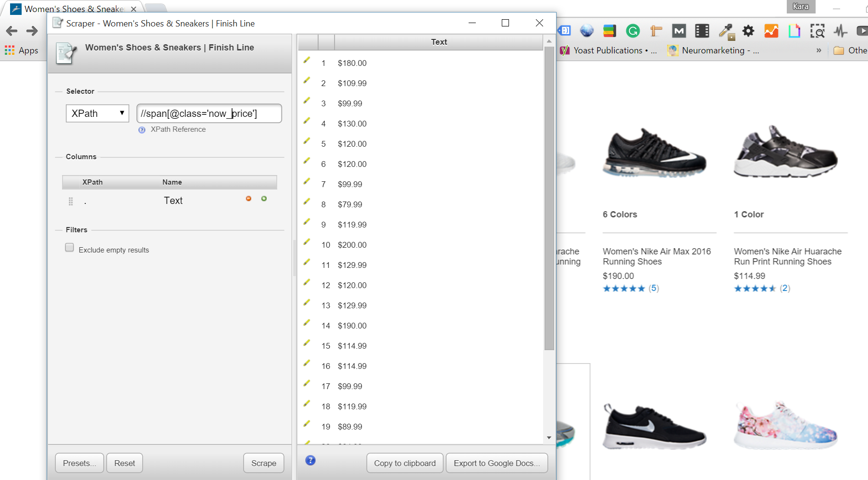Viewport: 868px width, 480px height.
Task: Click the Text column name cell
Action: pyautogui.click(x=173, y=201)
